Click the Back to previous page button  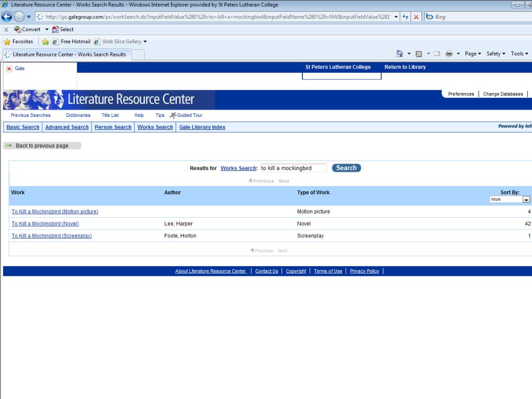tap(42, 145)
